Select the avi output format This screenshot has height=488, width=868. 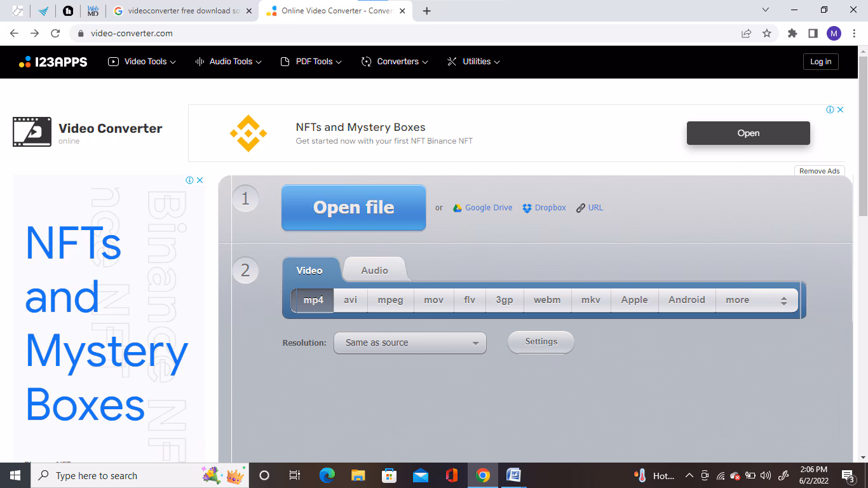(x=351, y=300)
